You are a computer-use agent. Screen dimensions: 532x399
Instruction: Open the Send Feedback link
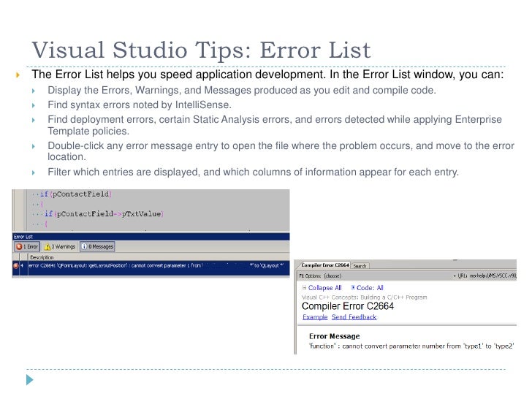354,317
